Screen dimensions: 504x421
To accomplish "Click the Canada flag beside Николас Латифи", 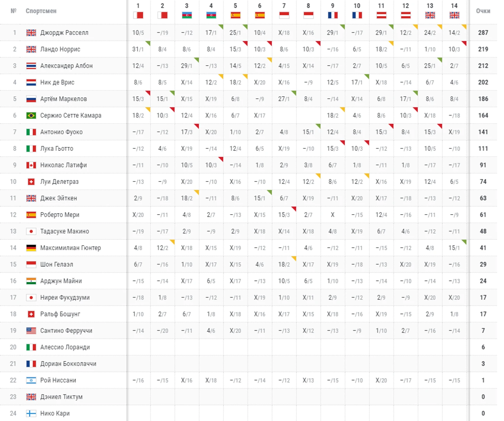I will [31, 165].
